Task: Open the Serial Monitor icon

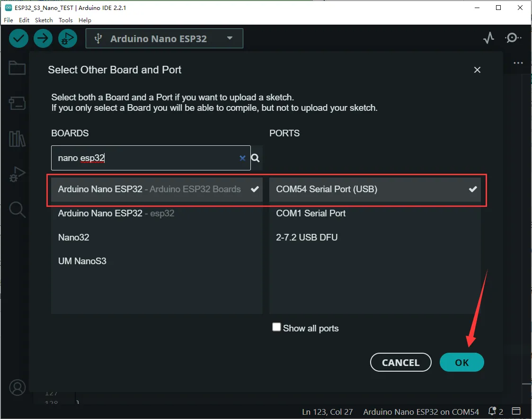Action: coord(513,38)
